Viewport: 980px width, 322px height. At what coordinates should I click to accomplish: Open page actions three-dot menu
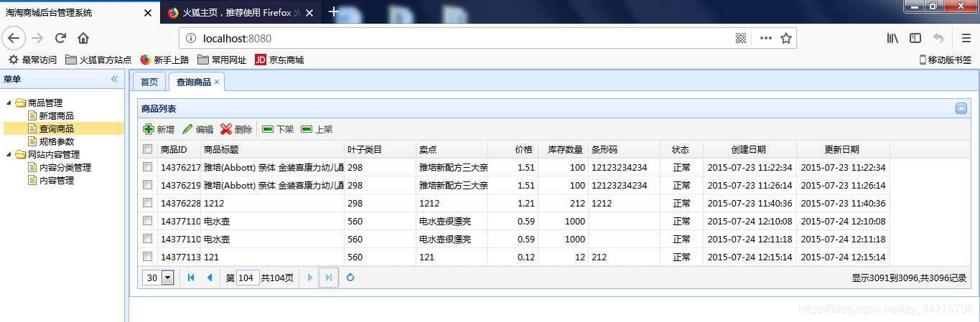[765, 38]
